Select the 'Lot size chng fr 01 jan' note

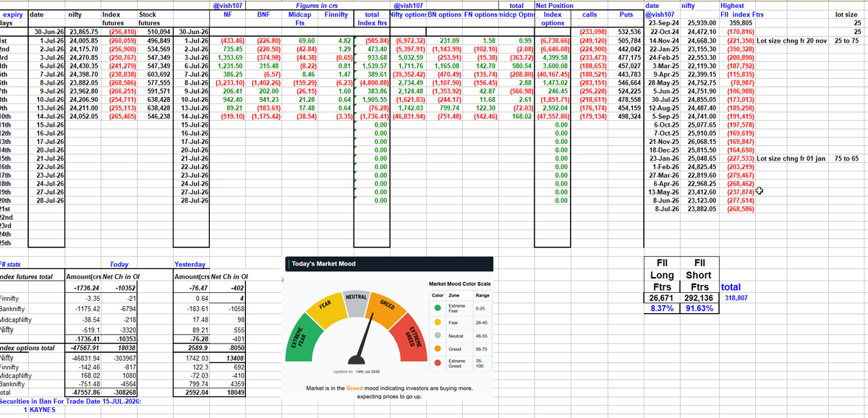point(791,158)
